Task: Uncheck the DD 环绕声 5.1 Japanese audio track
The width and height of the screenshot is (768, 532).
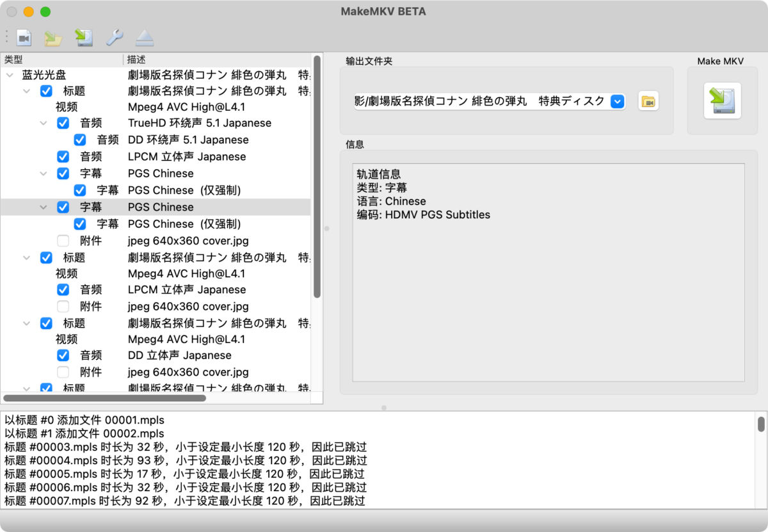Action: (x=80, y=140)
